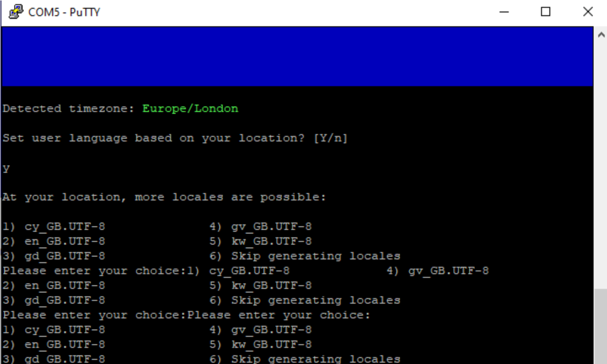Minimize the COM5 PuTTY window
The image size is (607, 364).
point(504,12)
